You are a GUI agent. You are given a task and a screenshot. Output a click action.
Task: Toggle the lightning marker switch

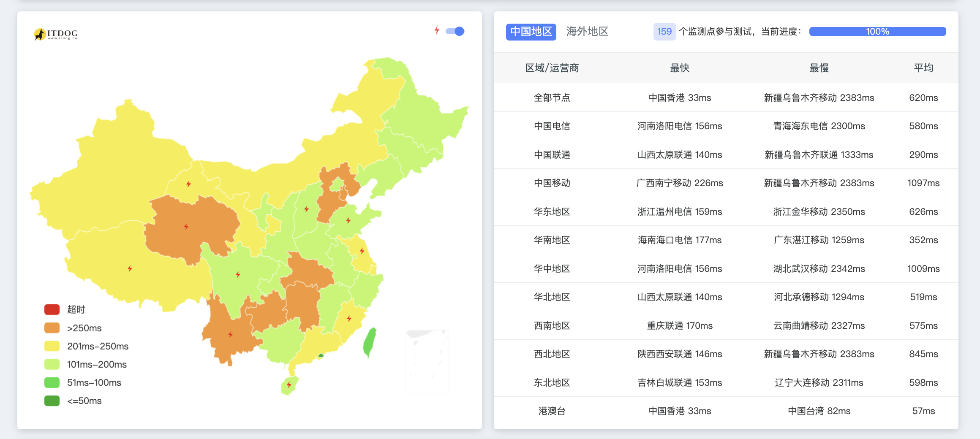pos(455,31)
